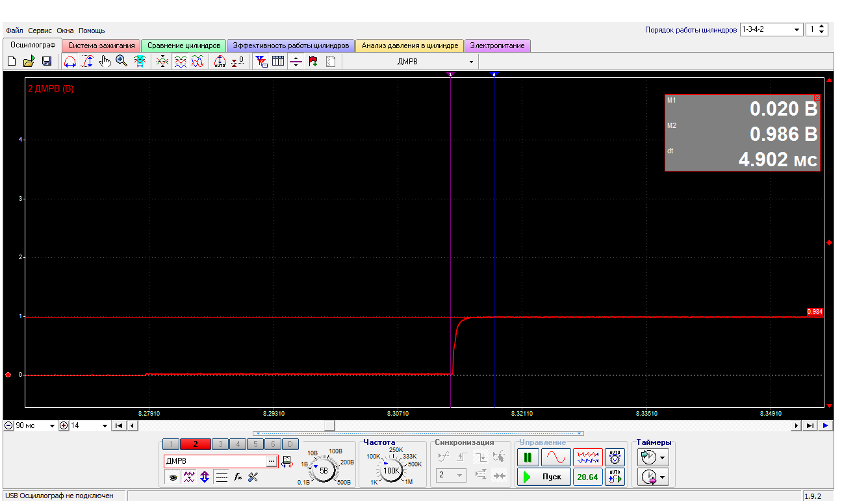The width and height of the screenshot is (842, 504).
Task: Open the first Таймеры clock dropdown
Action: 654,457
